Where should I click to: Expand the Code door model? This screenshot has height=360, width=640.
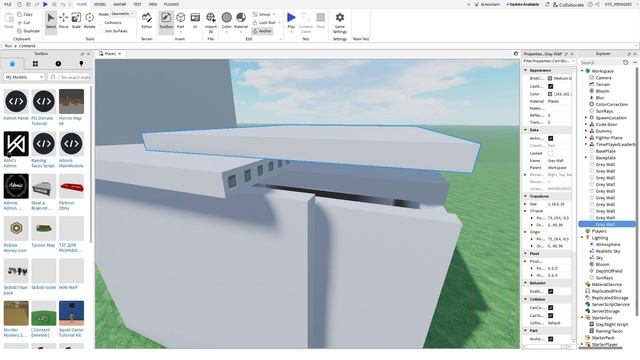tap(586, 124)
